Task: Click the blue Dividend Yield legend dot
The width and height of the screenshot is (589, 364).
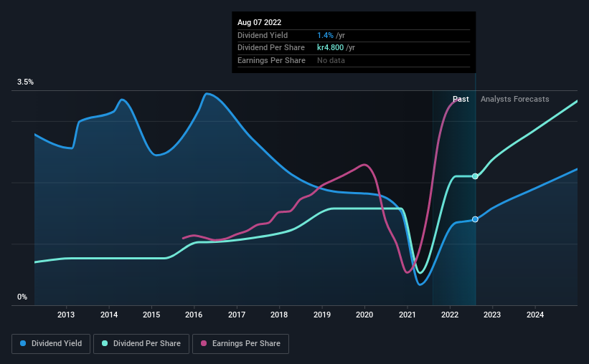Action: coord(23,343)
